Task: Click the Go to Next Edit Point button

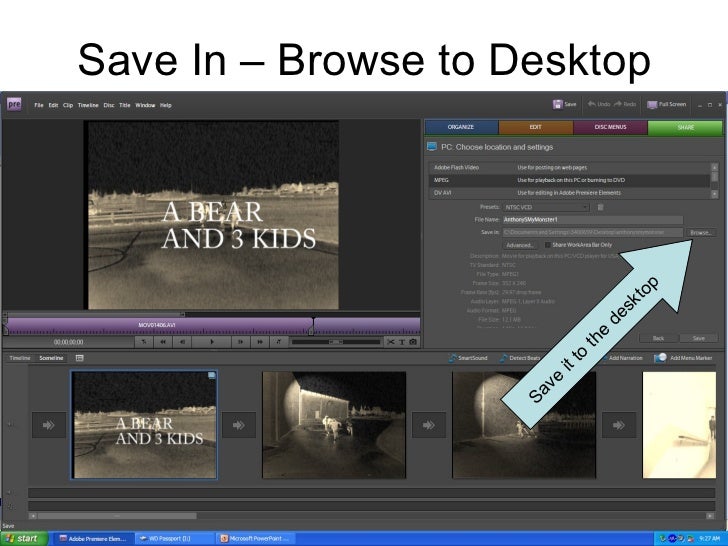Action: pos(279,342)
